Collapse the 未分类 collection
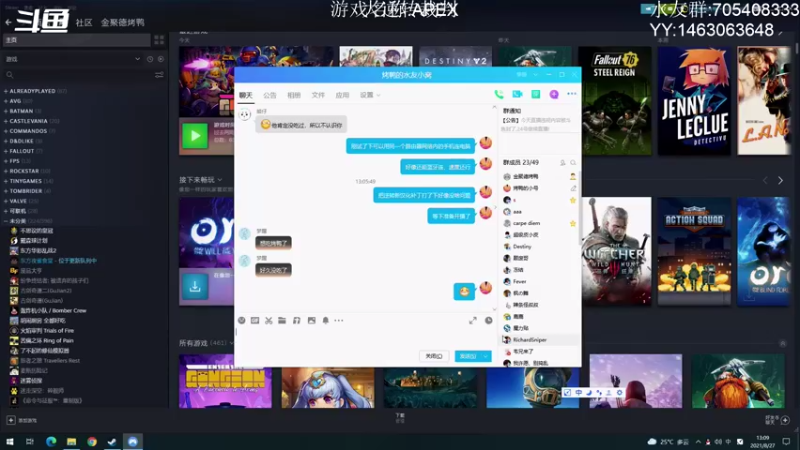800x450 pixels. coord(6,221)
